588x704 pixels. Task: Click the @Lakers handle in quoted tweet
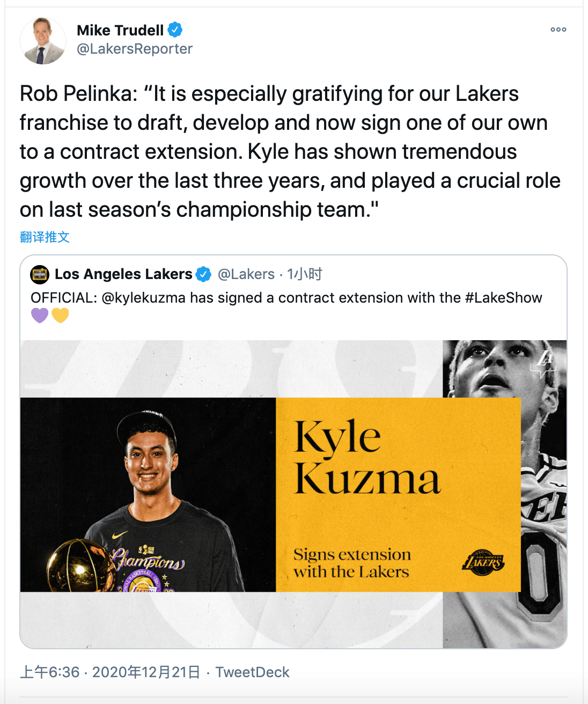pos(246,274)
